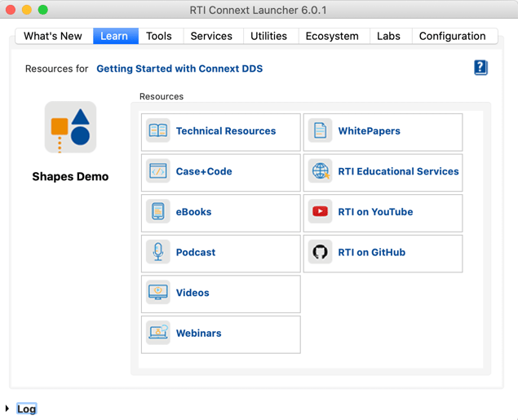Viewport: 518px width, 420px height.
Task: Open the Configuration tab
Action: 454,36
